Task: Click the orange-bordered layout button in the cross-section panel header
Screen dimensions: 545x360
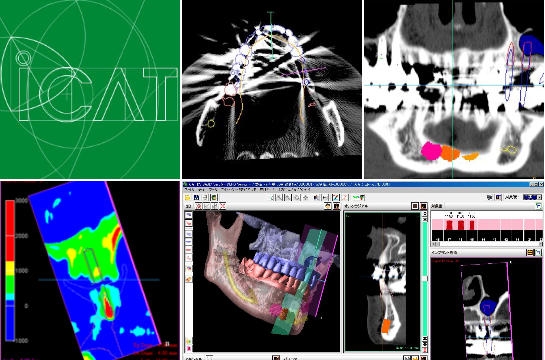Action: (x=423, y=206)
